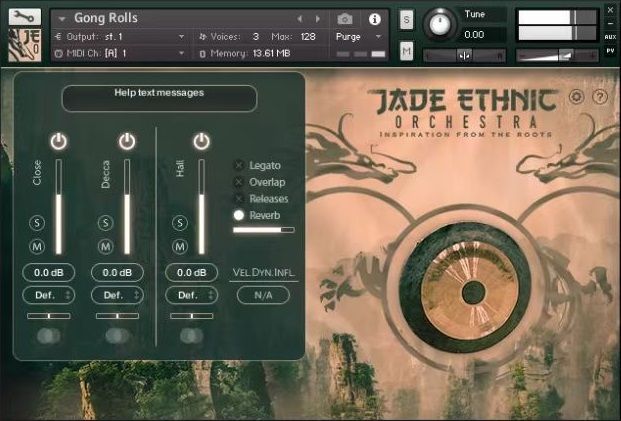Show instrument info with the i icon

point(374,19)
